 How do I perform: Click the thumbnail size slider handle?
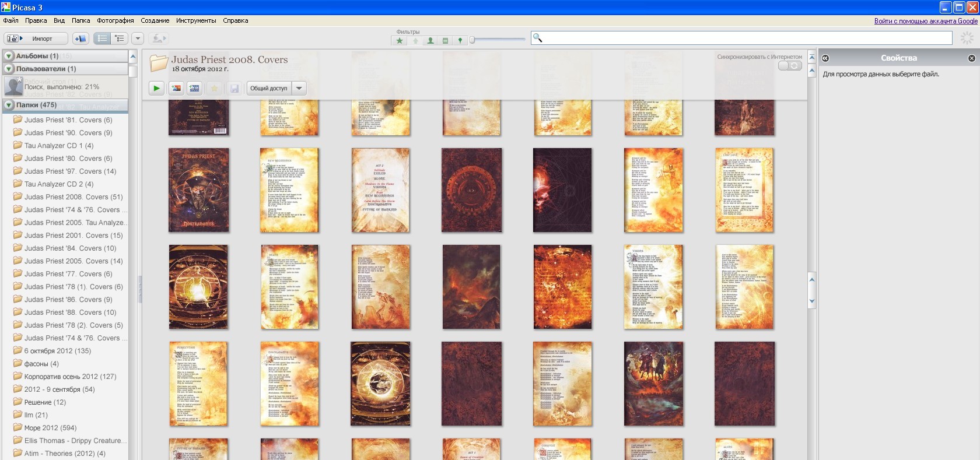[472, 40]
